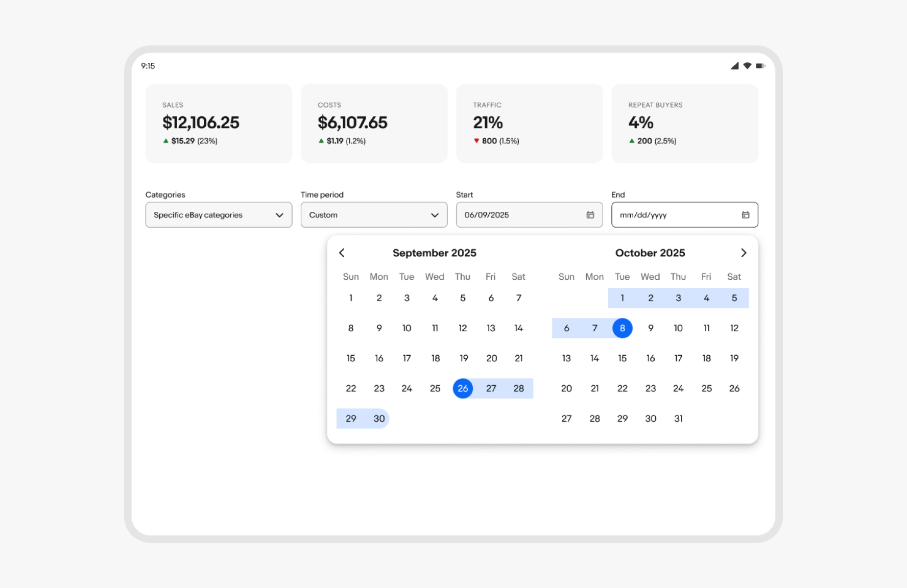The width and height of the screenshot is (907, 588).
Task: Select September 15
Action: 351,358
